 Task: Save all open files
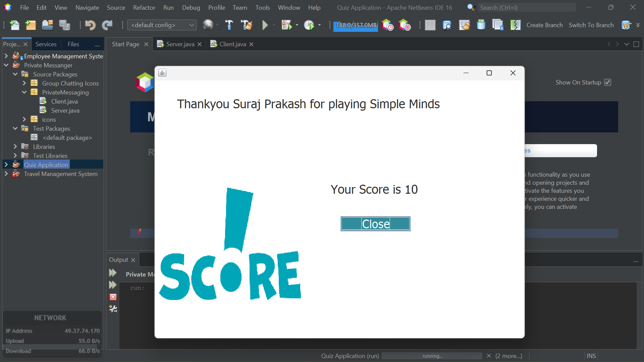64,25
